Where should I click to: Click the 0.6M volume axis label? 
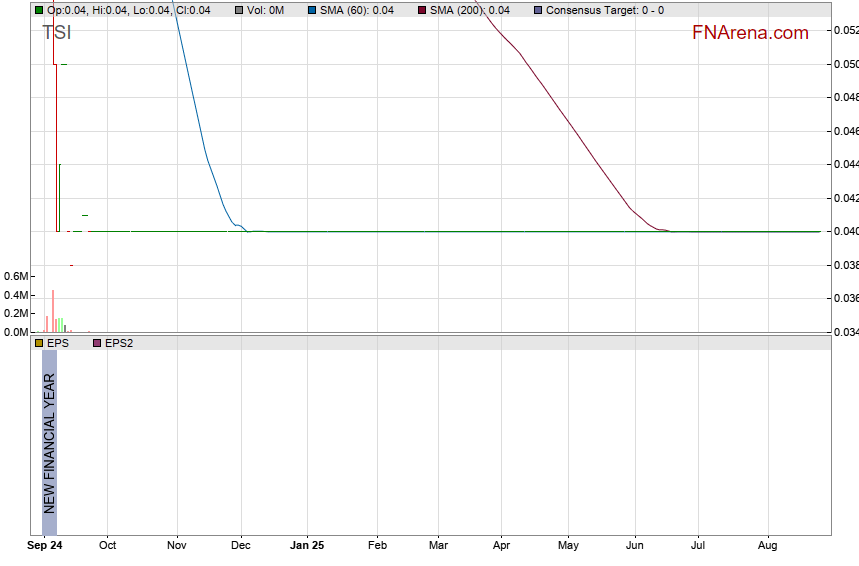click(15, 276)
